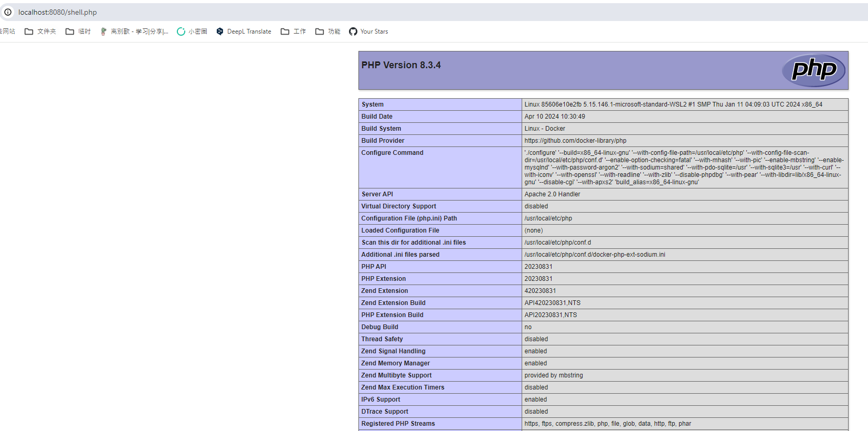Click the docker-library/php GitHub URL text
This screenshot has width=868, height=431.
(575, 141)
